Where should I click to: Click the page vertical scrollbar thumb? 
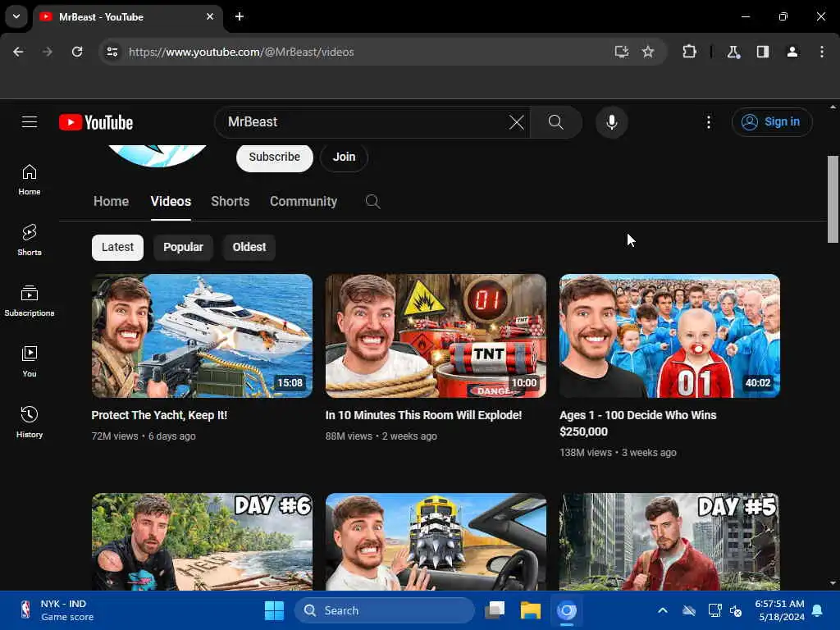[x=833, y=199]
